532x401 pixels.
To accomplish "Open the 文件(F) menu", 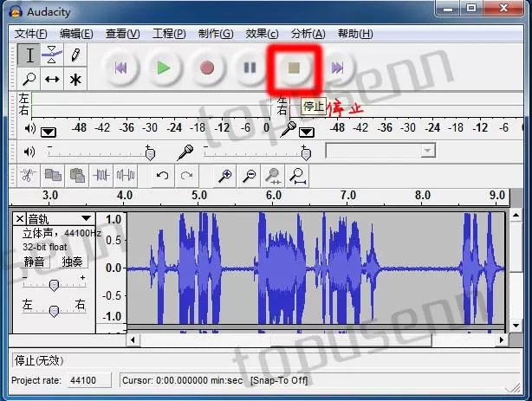I will pyautogui.click(x=31, y=34).
